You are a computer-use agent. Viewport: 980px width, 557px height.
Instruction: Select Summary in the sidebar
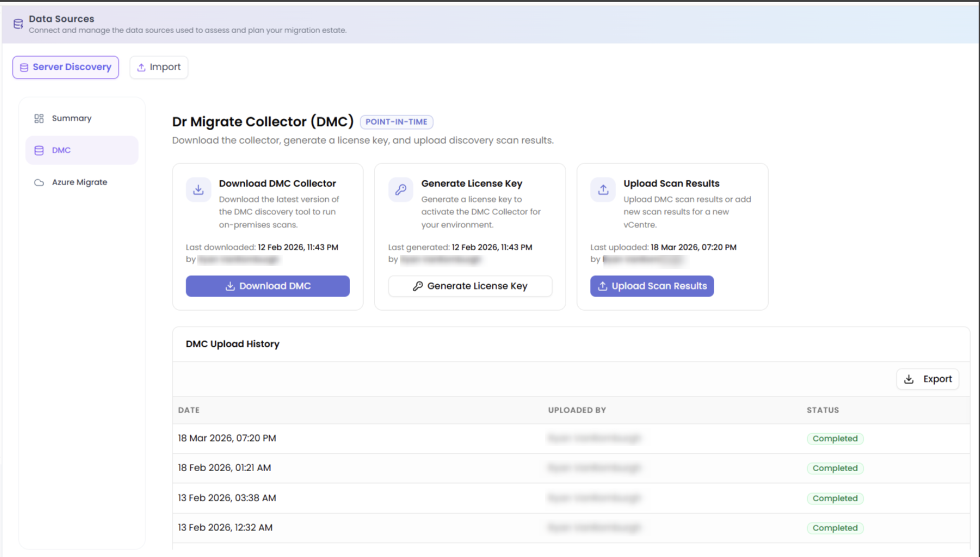click(82, 118)
